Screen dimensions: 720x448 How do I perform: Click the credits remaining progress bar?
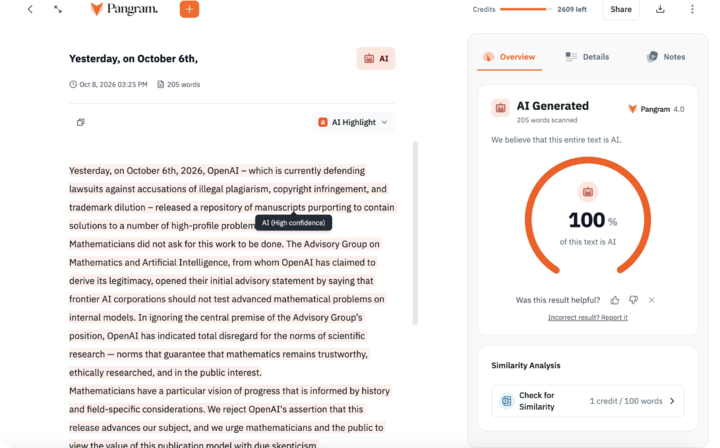(526, 9)
